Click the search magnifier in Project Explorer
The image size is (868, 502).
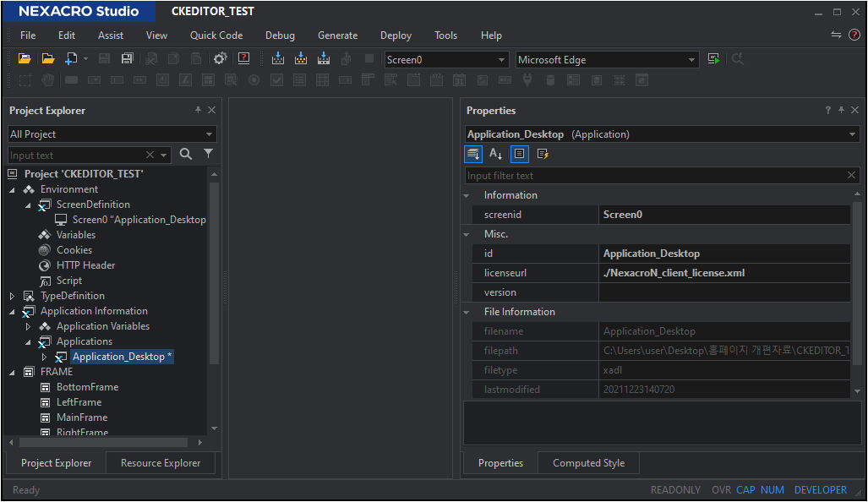pos(186,155)
